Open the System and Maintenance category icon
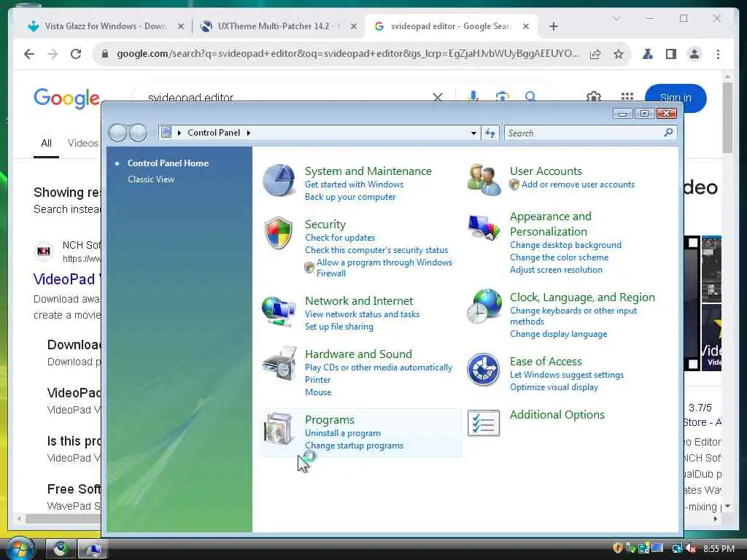The height and width of the screenshot is (560, 747). tap(279, 180)
